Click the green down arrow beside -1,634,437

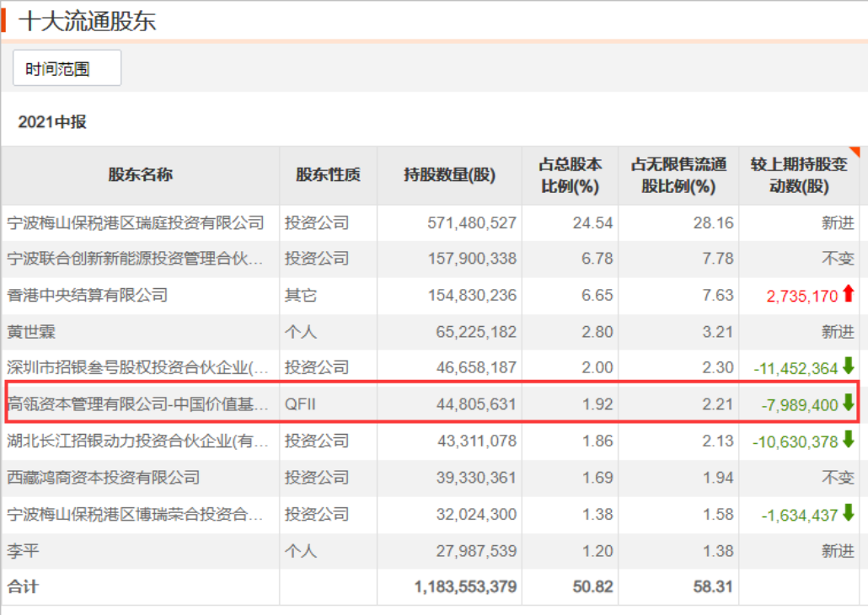tap(848, 512)
